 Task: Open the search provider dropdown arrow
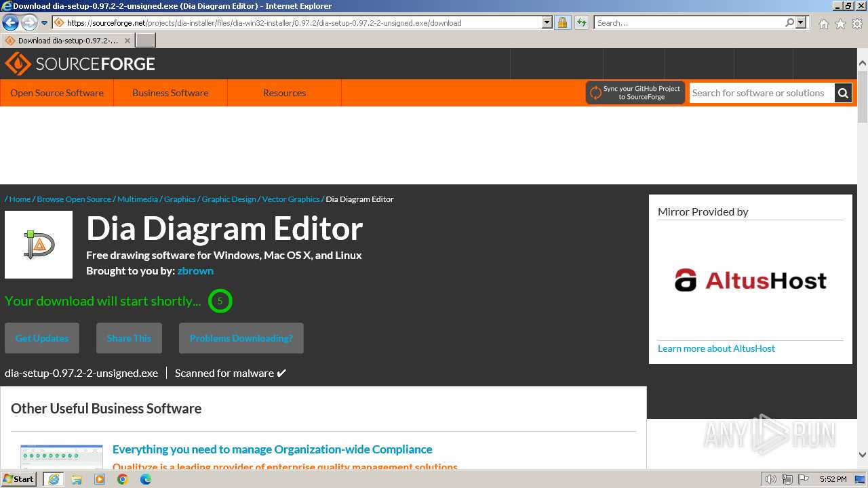[x=801, y=22]
